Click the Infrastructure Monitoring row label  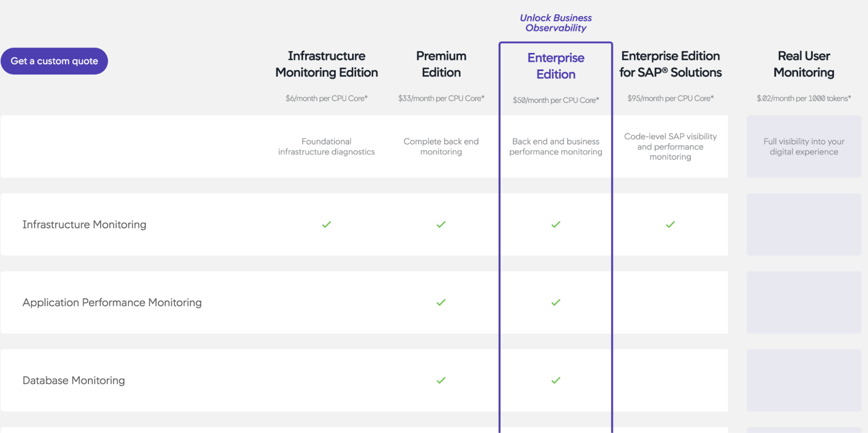(84, 224)
